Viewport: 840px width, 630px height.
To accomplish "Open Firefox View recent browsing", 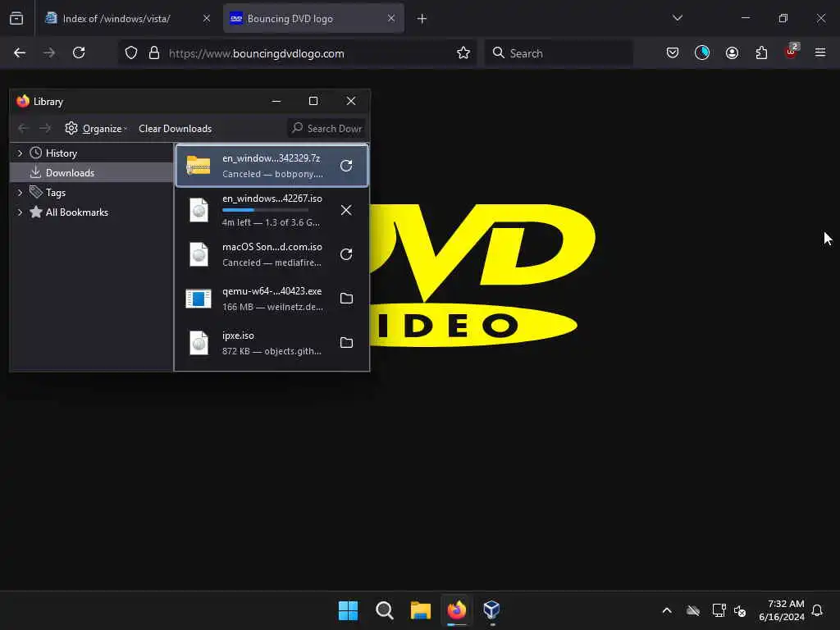I will click(x=16, y=19).
